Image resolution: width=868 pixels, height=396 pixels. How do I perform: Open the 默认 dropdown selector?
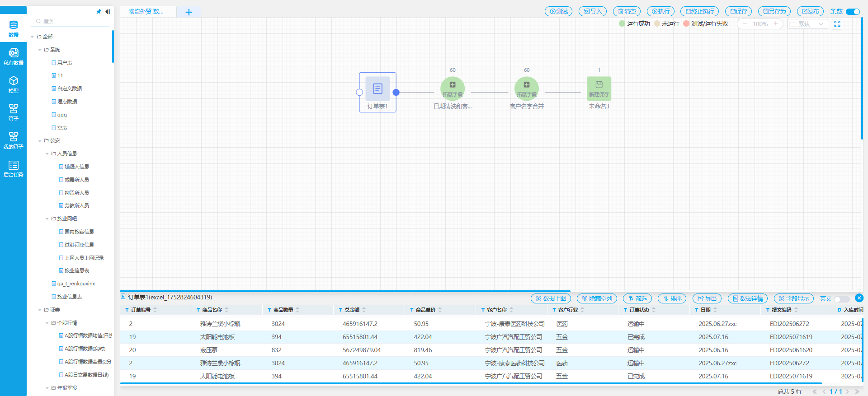point(807,24)
